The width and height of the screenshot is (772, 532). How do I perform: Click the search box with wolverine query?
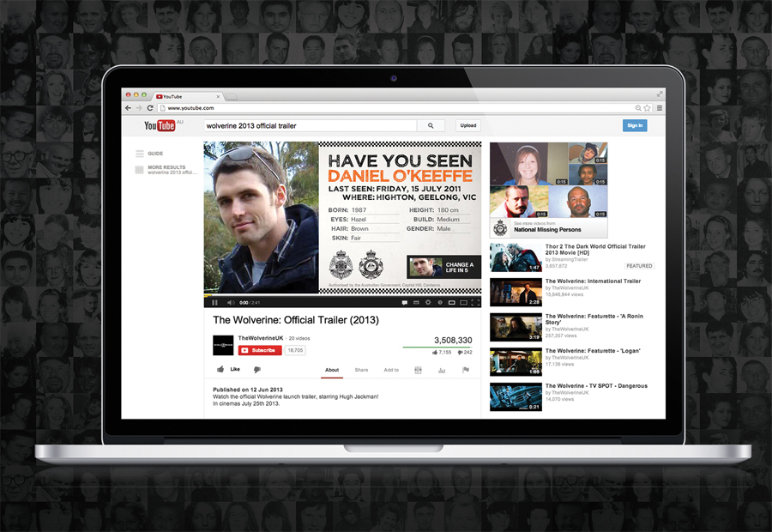(311, 125)
